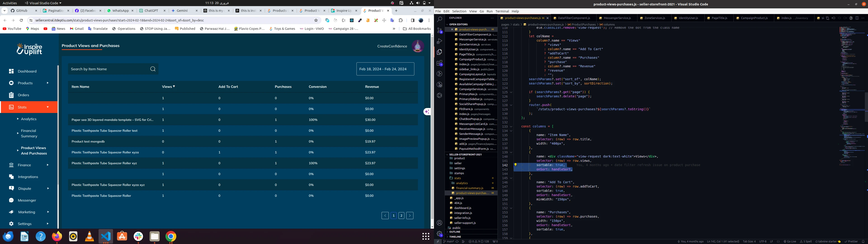This screenshot has width=868, height=244.
Task: Open VS Code Manage gear icon
Action: point(439,234)
